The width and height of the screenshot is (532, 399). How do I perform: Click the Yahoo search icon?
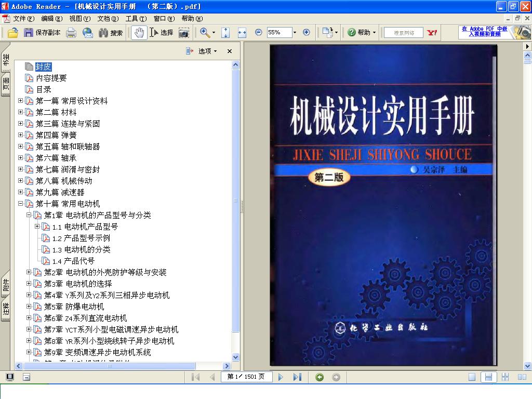click(432, 33)
